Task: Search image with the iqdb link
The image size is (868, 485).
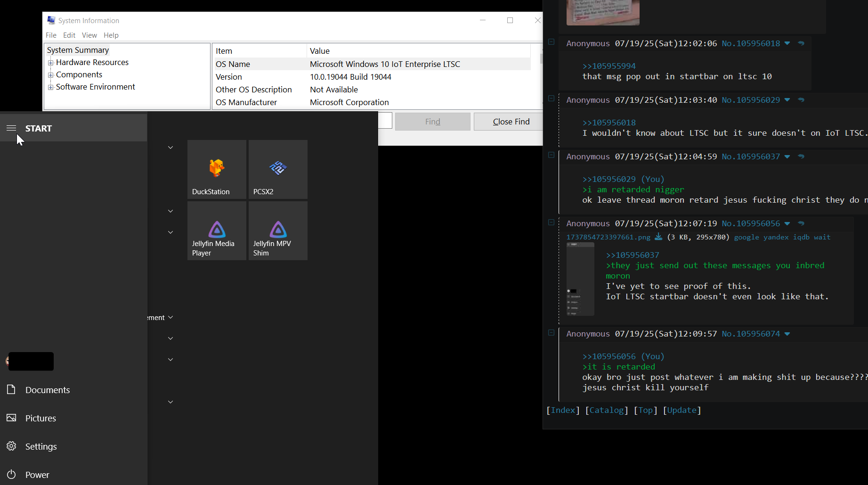Action: [801, 237]
